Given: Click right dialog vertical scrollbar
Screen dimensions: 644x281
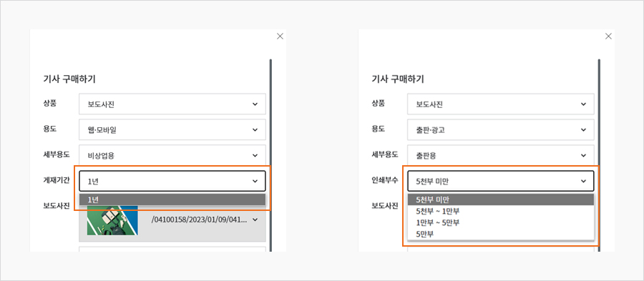Looking at the screenshot, I should click(x=599, y=155).
